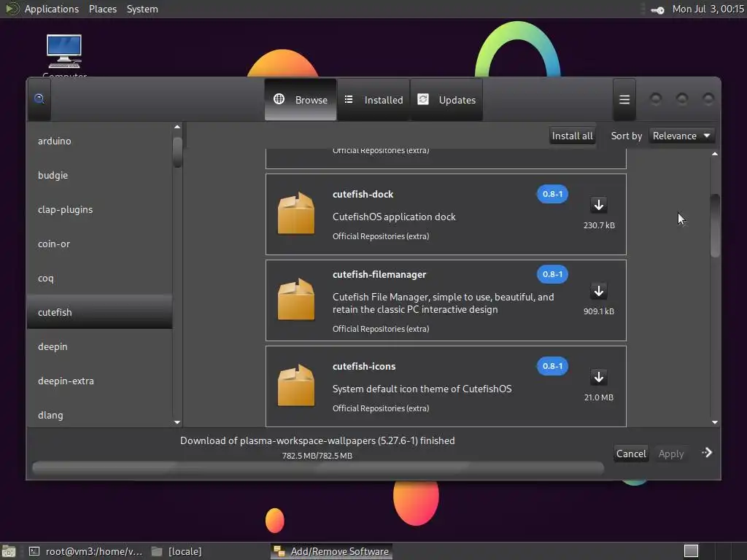Switch to root@vm3 terminal in taskbar
Screen dimensions: 747x560
86,551
